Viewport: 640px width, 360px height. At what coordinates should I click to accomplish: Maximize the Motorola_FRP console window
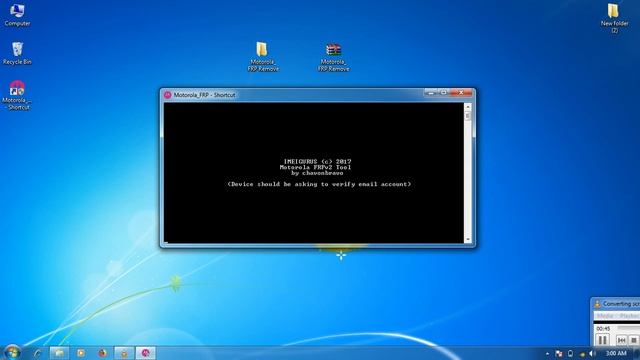coord(443,93)
